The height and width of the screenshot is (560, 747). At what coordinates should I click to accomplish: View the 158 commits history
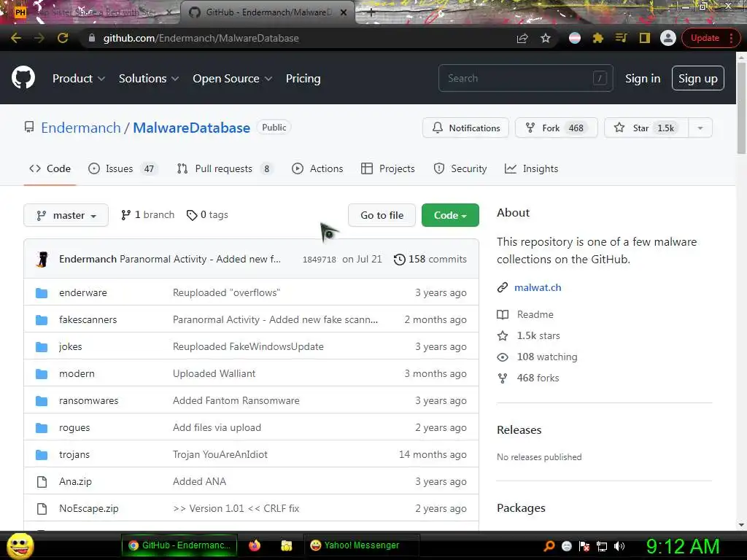point(430,260)
